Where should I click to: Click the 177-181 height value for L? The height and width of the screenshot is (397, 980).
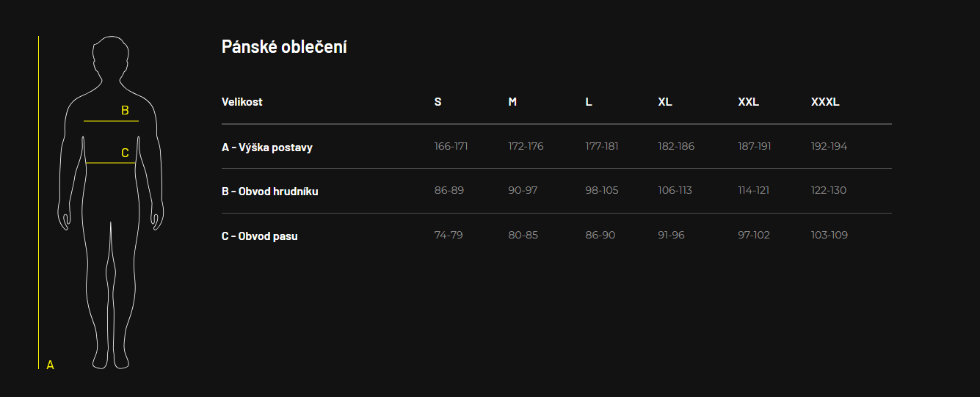tap(602, 146)
